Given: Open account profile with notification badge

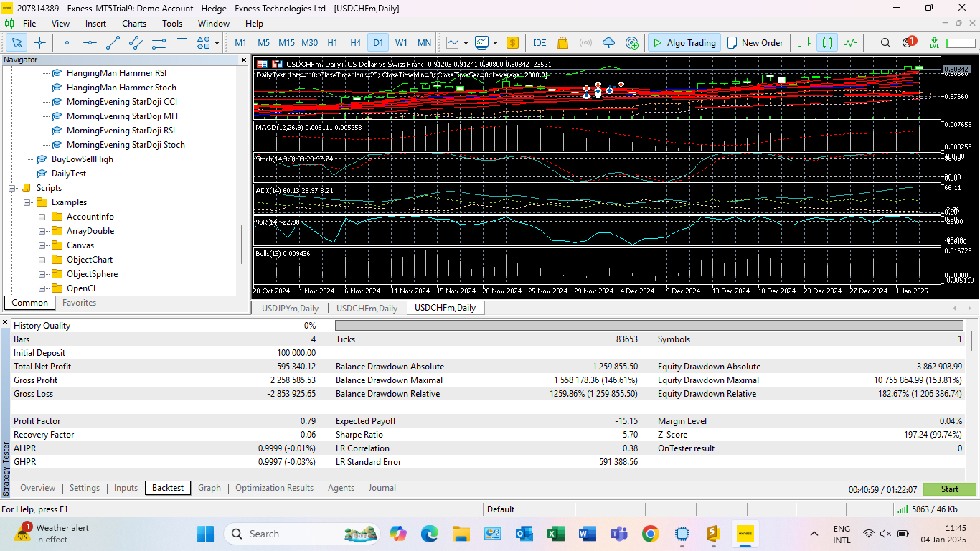Looking at the screenshot, I should point(908,42).
